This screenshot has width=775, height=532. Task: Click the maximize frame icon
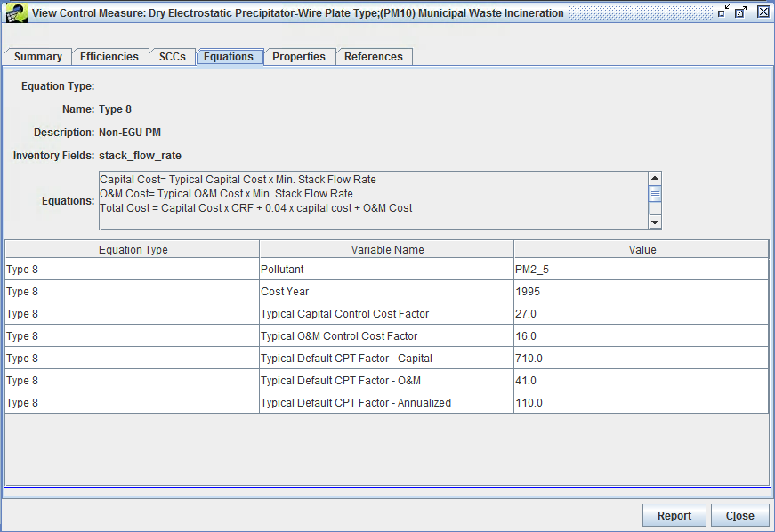pyautogui.click(x=739, y=12)
